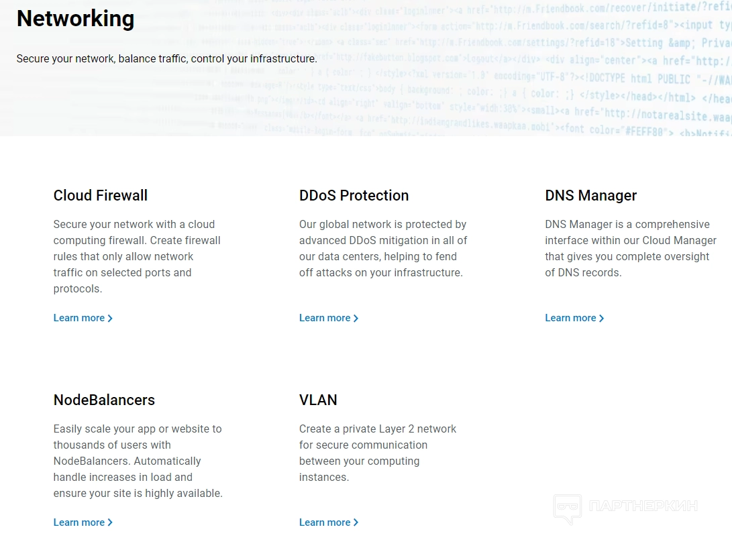
Task: Click the "Secure your network, balance traffic" tagline
Action: pyautogui.click(x=166, y=59)
